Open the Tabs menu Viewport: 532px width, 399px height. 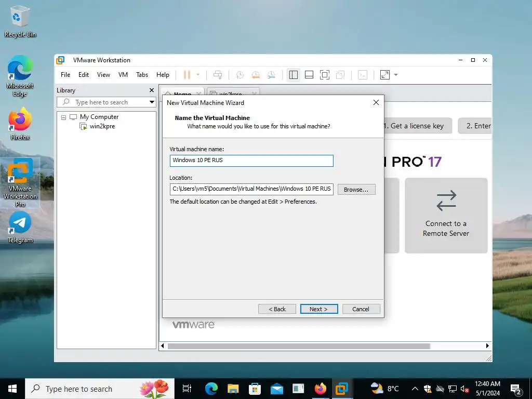pyautogui.click(x=142, y=75)
